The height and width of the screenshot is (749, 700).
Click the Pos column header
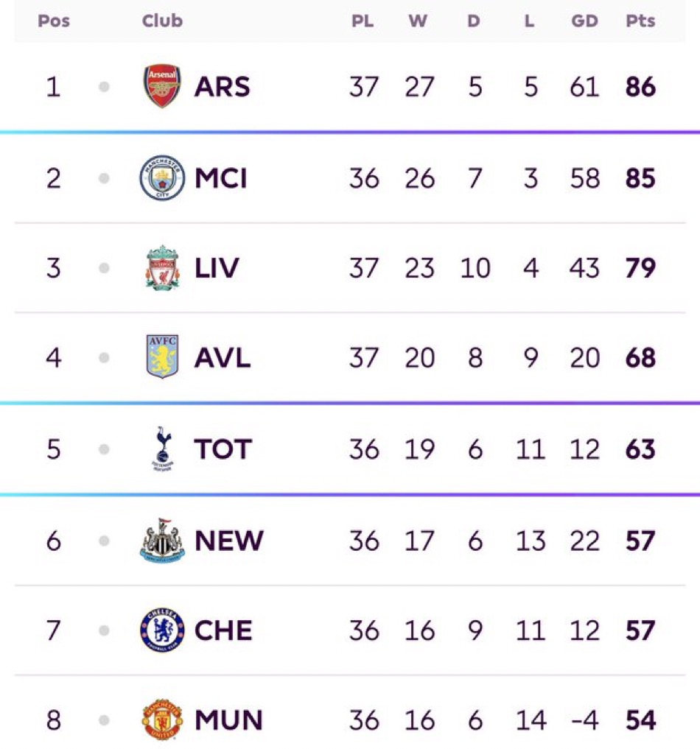click(54, 21)
